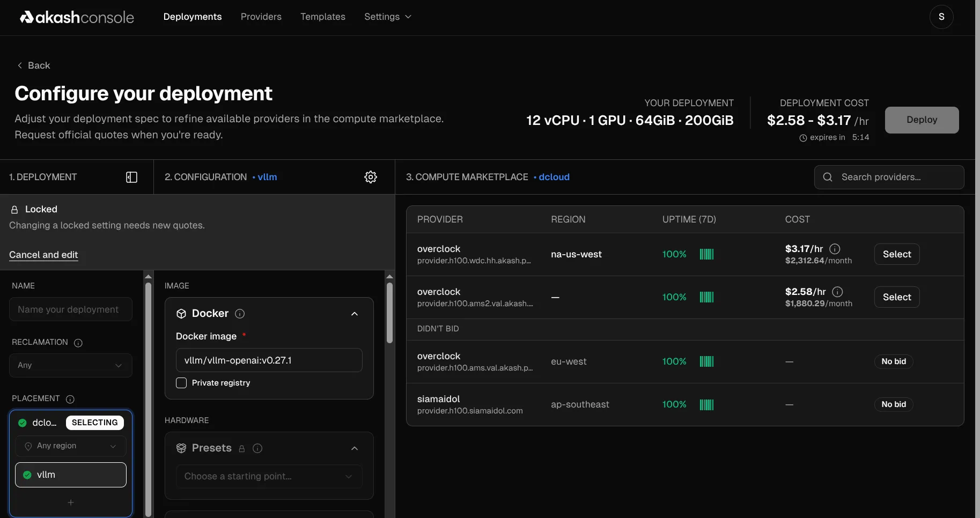The image size is (980, 518).
Task: Click the SELECTING badge
Action: click(95, 423)
